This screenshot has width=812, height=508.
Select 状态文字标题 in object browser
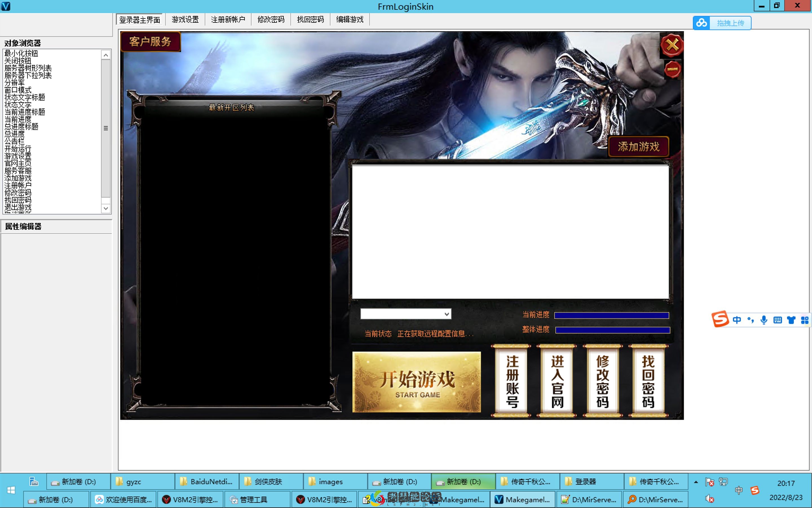[x=25, y=97]
